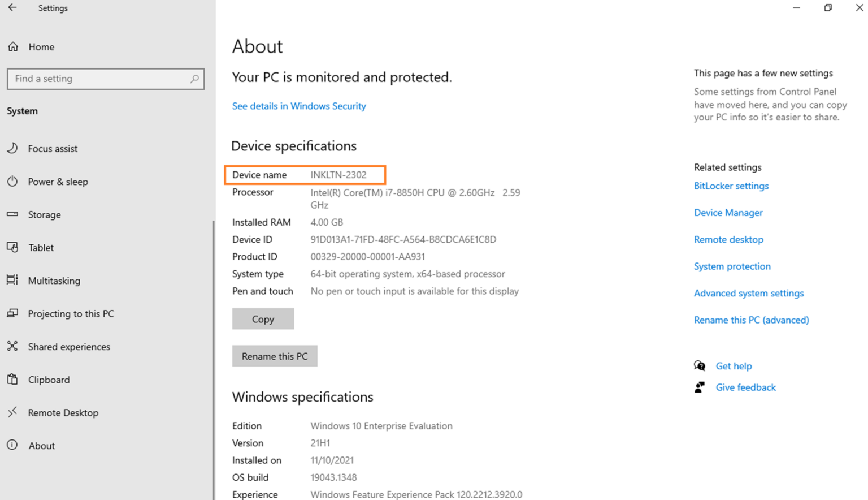Click the Give feedback icon
Viewport: 868px width, 500px height.
pyautogui.click(x=700, y=387)
